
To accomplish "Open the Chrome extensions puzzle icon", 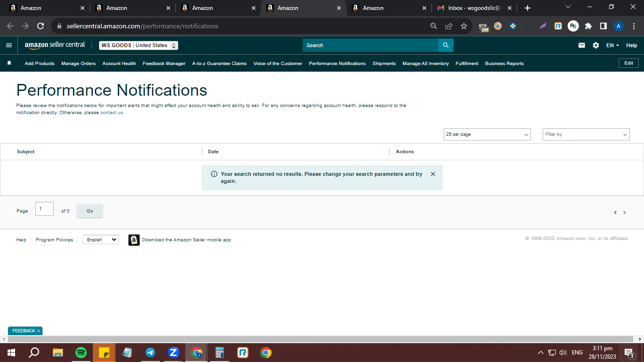I will (x=588, y=26).
